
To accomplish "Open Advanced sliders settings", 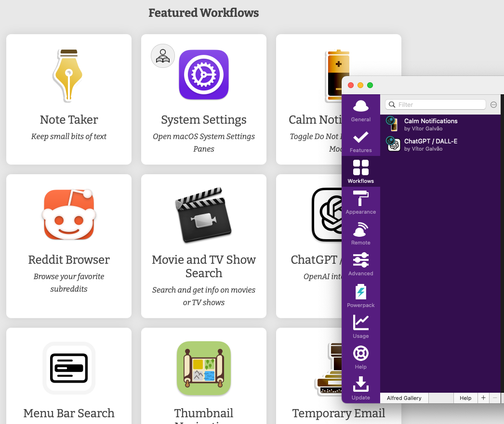I will click(x=360, y=264).
